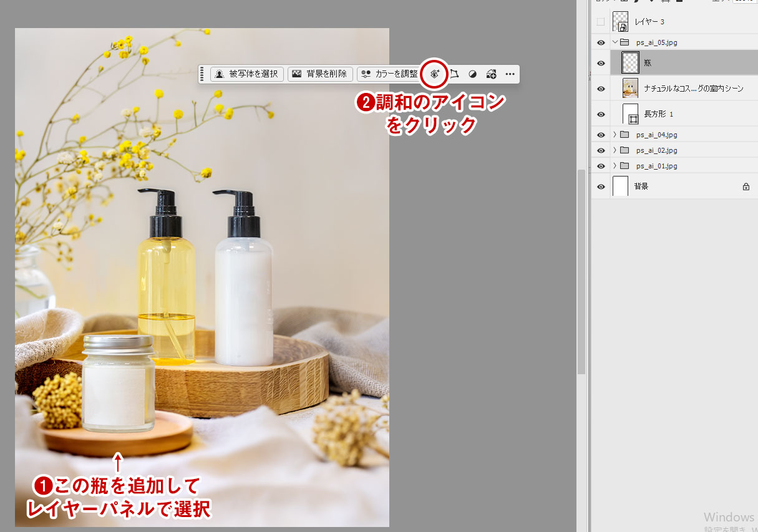Open the three-dot more options menu
Image resolution: width=758 pixels, height=532 pixels.
tap(510, 74)
